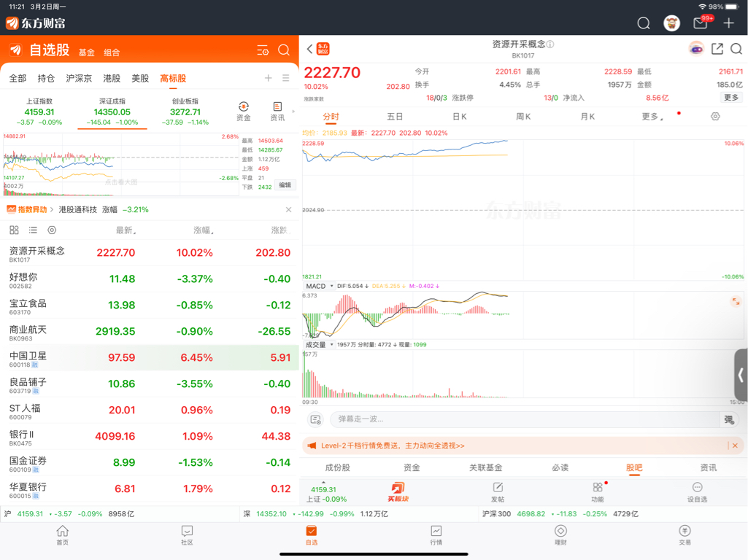Sort watchlist by 涨幅 percentage

tap(204, 230)
